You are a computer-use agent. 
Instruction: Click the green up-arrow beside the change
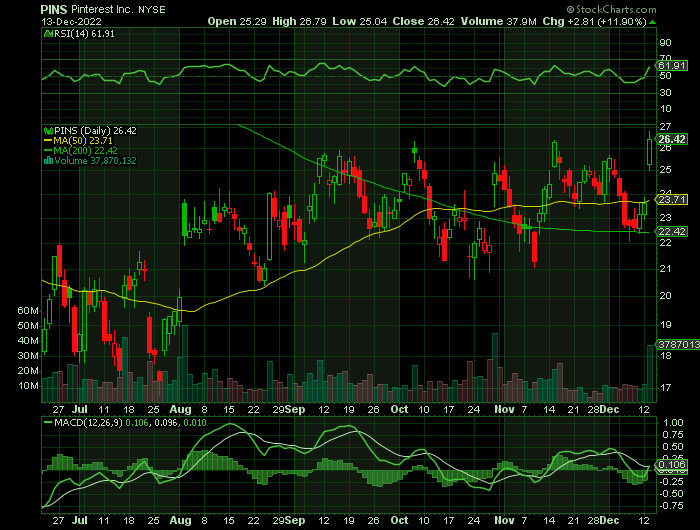[x=652, y=22]
